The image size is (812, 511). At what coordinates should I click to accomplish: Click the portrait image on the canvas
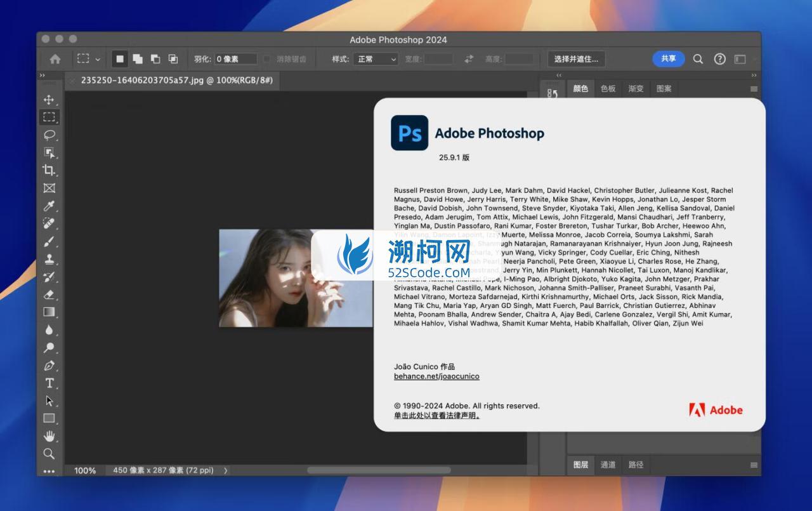296,278
